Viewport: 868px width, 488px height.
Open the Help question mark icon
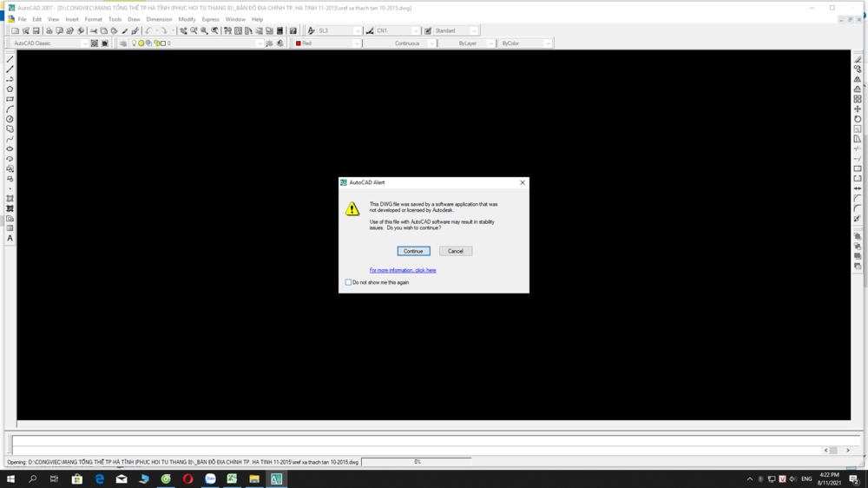293,31
